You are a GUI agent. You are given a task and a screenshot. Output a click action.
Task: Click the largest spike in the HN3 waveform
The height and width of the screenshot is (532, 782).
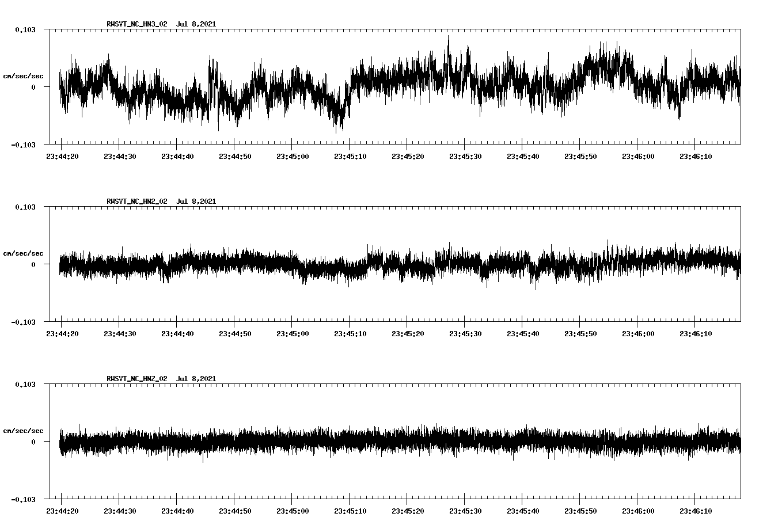(449, 40)
